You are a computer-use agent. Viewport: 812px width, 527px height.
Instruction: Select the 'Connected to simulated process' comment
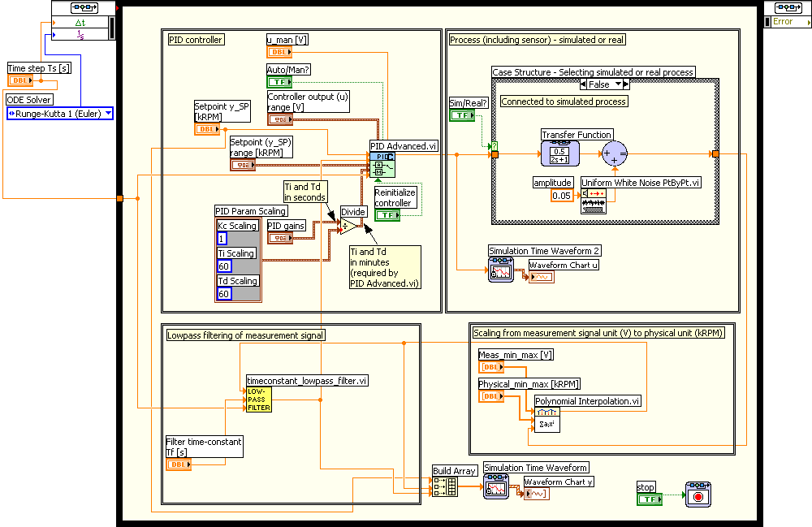564,102
